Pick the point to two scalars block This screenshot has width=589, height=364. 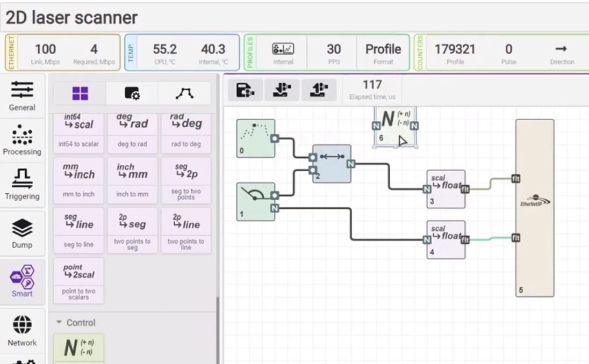(78, 281)
